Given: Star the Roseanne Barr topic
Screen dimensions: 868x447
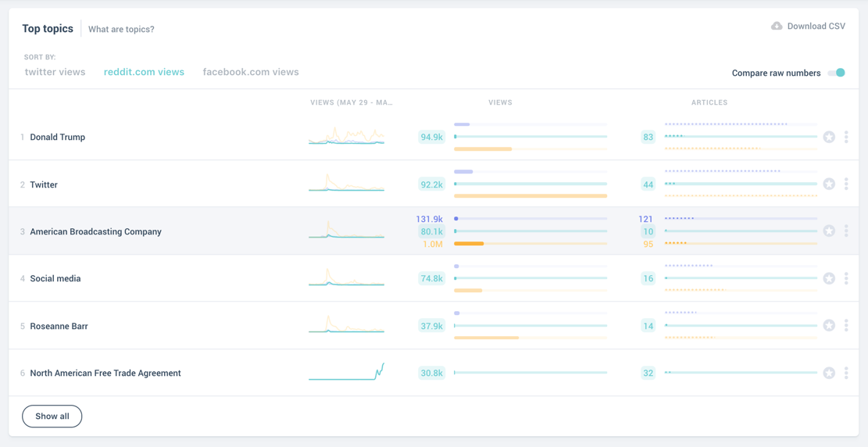Looking at the screenshot, I should pyautogui.click(x=829, y=326).
